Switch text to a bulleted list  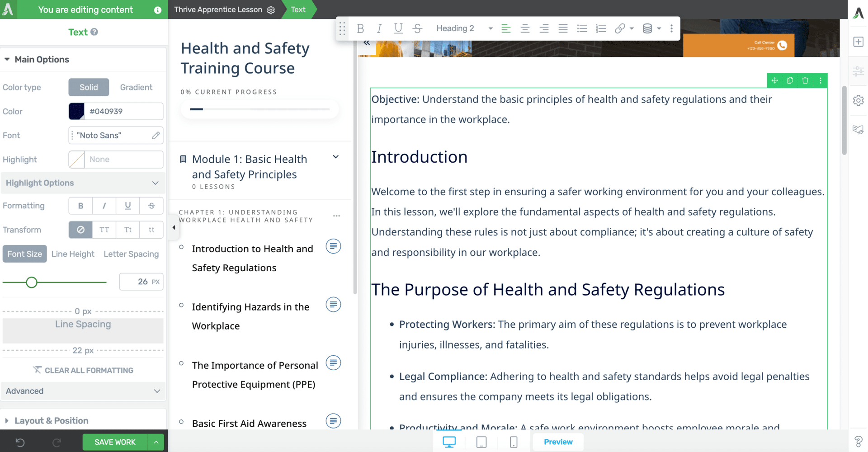coord(582,28)
